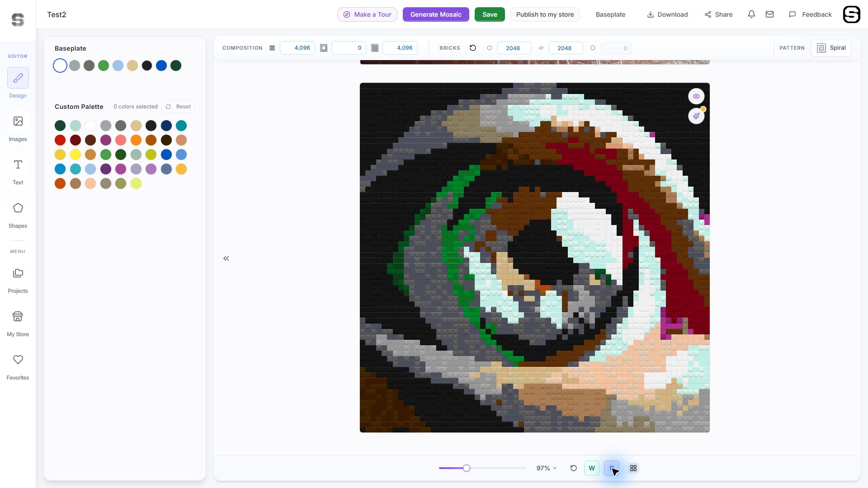The height and width of the screenshot is (488, 868).
Task: Open the Design editor tool
Action: coord(18,84)
